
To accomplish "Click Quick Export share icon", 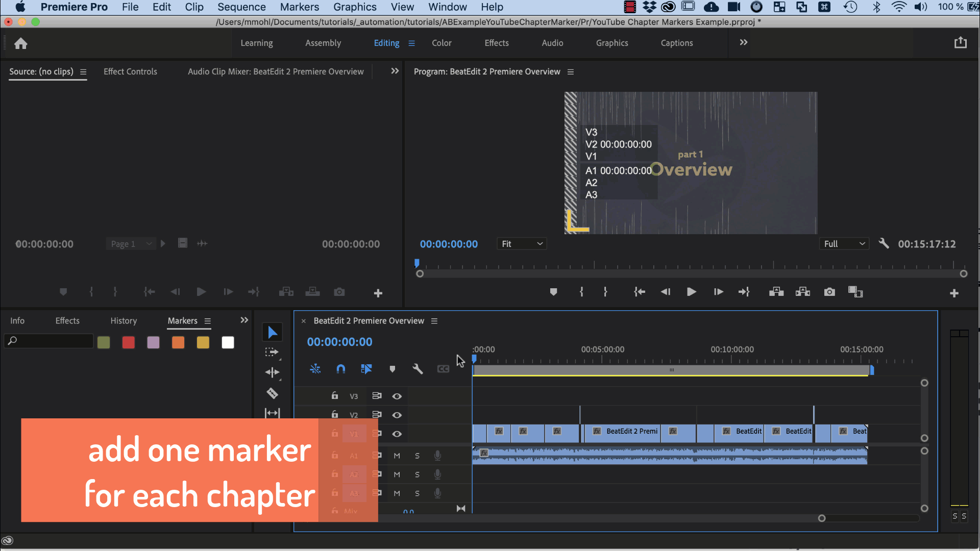I will [960, 43].
